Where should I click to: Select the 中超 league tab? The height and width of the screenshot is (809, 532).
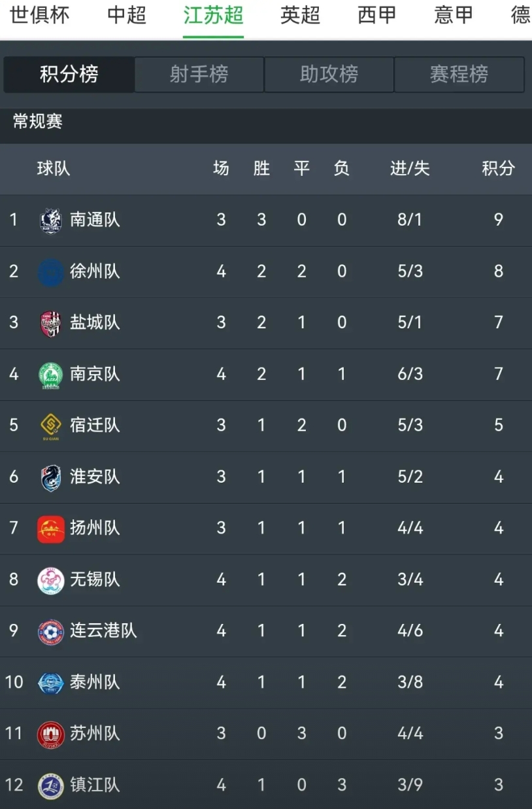(x=127, y=15)
